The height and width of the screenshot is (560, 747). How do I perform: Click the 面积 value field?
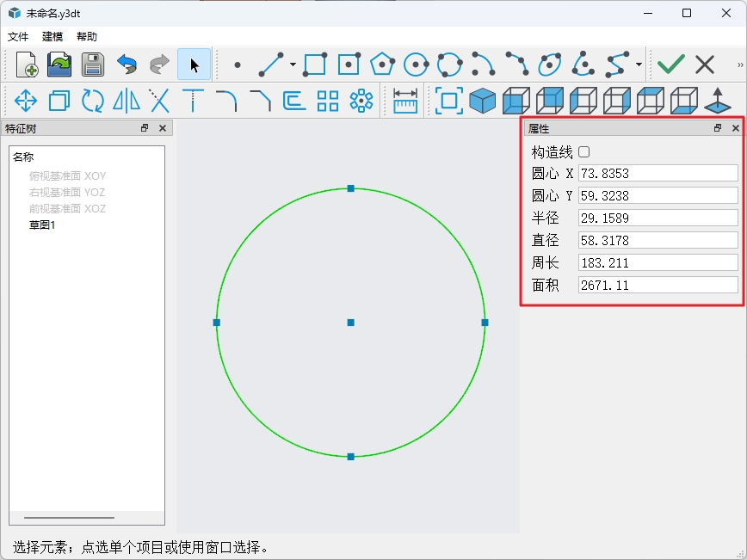pos(657,286)
